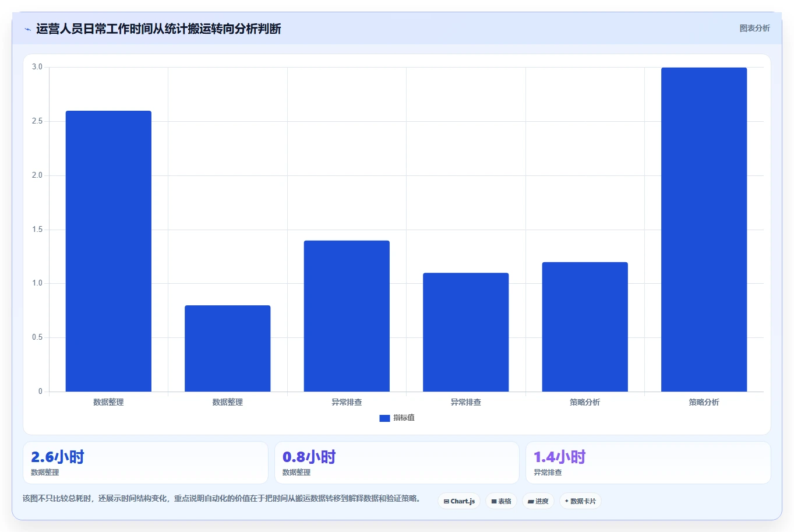Screen dimensions: 794x532
Task: Click the y-axis label 2.5
Action: (x=37, y=121)
